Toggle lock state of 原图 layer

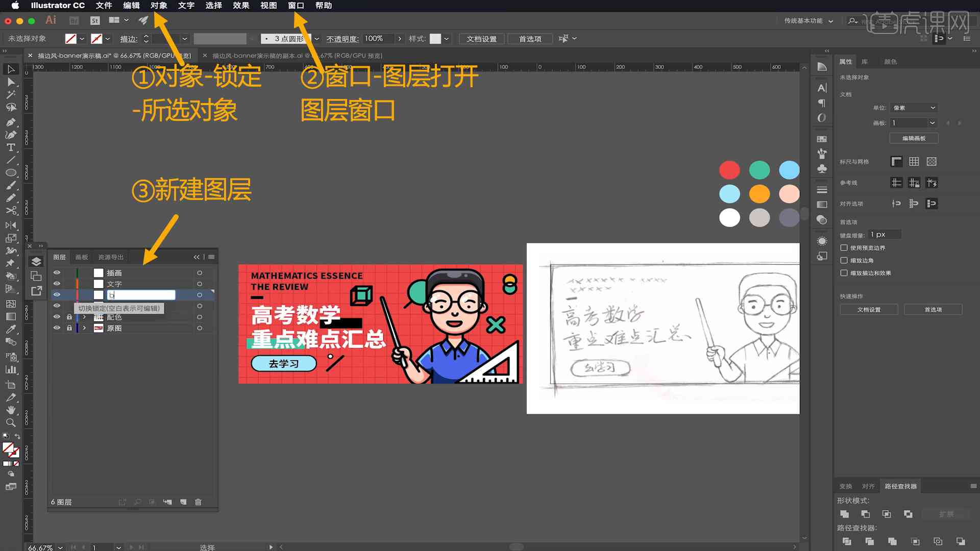pyautogui.click(x=69, y=329)
